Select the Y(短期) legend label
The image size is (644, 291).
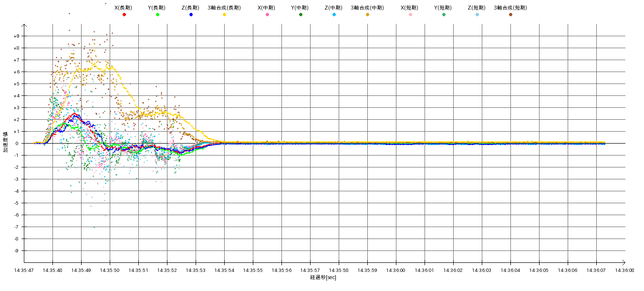click(x=443, y=8)
